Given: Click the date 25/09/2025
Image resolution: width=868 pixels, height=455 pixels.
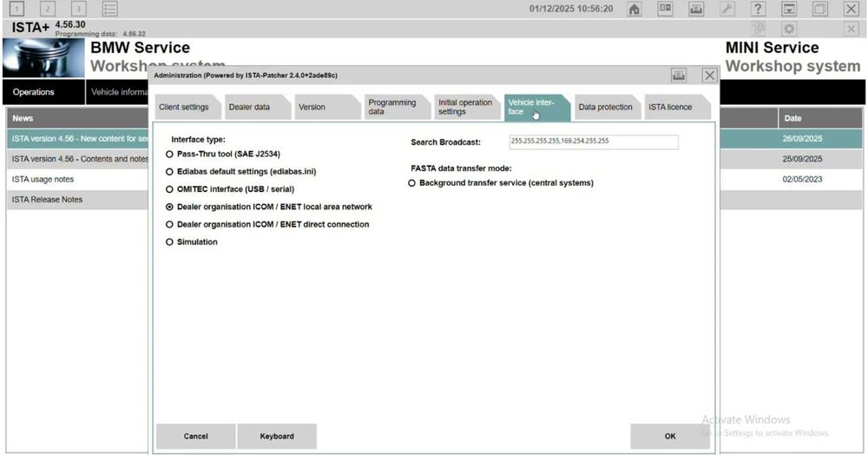Looking at the screenshot, I should pyautogui.click(x=802, y=159).
